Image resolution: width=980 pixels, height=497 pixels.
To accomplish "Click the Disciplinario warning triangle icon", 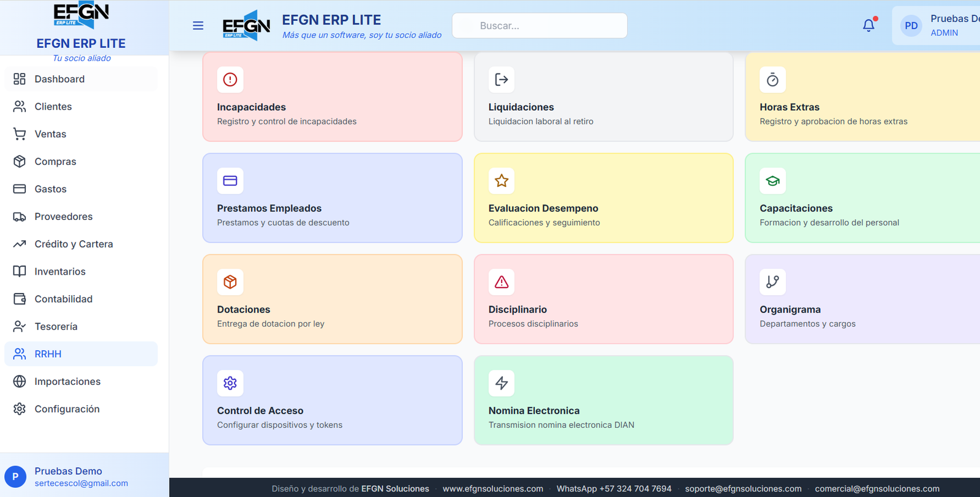I will 502,282.
